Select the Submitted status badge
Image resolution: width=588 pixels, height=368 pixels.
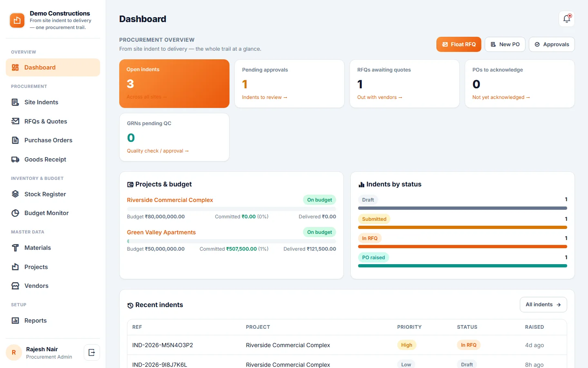coord(374,219)
